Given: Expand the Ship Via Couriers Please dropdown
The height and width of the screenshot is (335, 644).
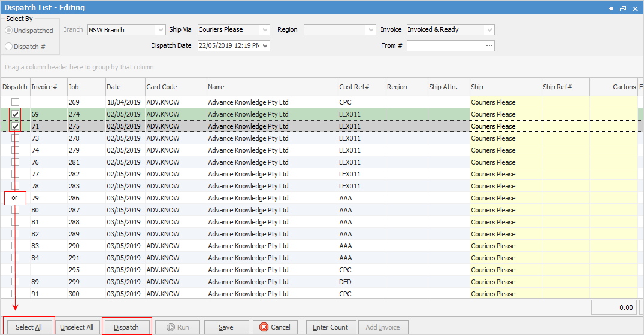Looking at the screenshot, I should [265, 30].
